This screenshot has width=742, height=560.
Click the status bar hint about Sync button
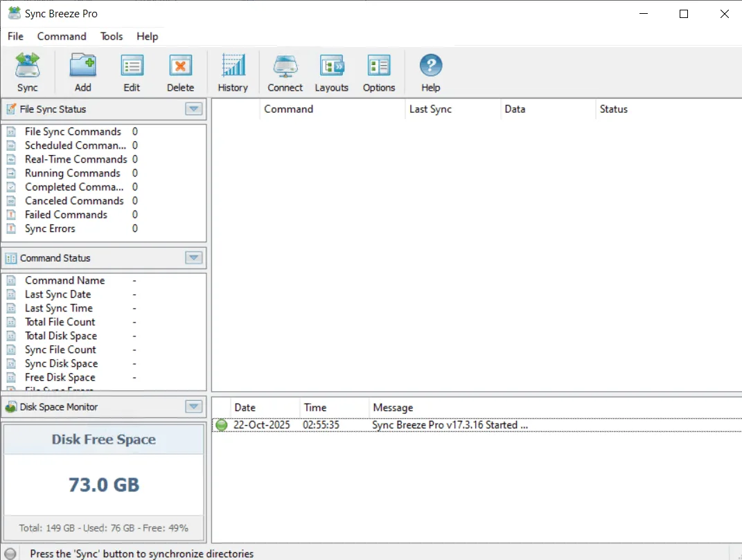(x=142, y=553)
